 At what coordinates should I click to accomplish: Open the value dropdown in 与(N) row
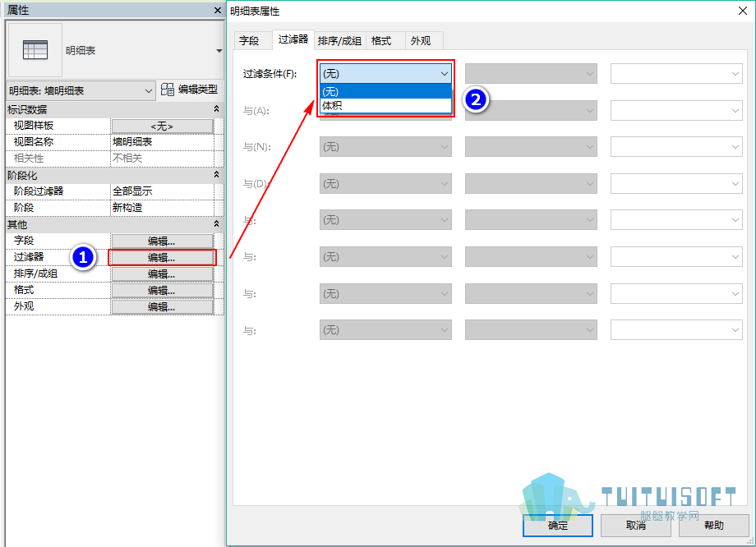tap(676, 147)
